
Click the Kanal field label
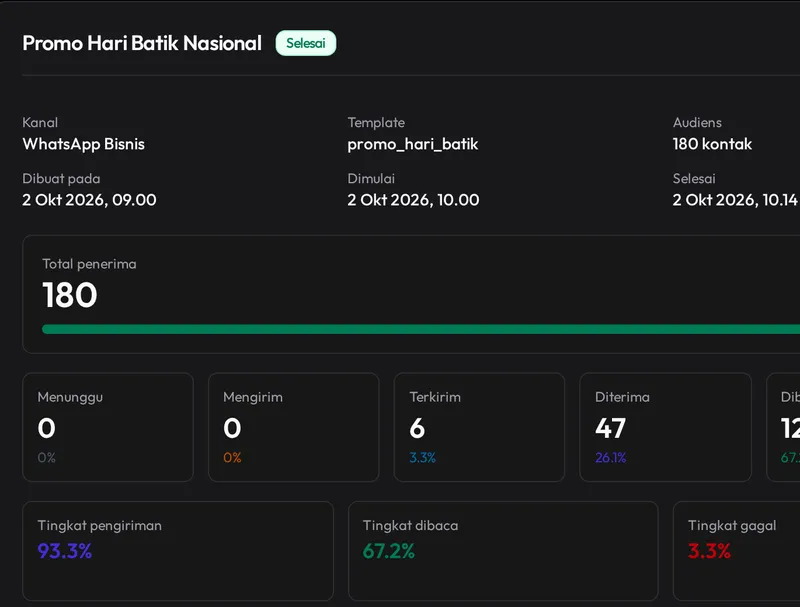point(40,122)
